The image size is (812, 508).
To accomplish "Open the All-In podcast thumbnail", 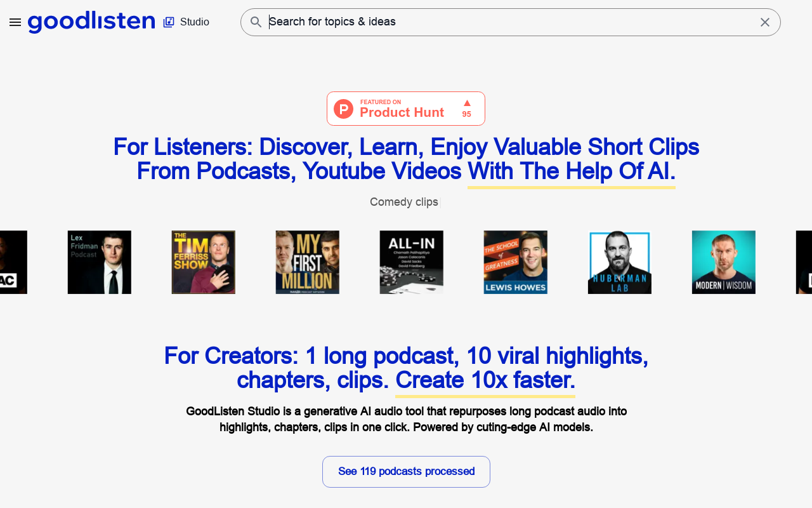I will pos(412,262).
